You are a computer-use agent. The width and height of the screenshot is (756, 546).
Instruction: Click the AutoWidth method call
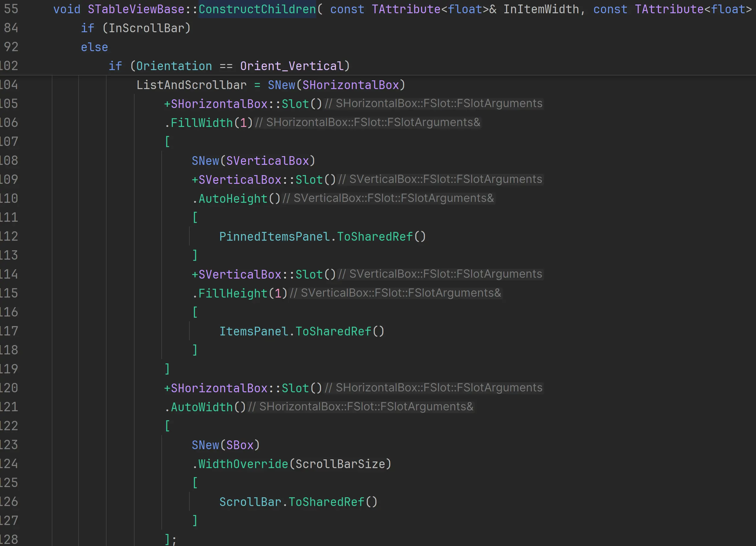pos(201,407)
